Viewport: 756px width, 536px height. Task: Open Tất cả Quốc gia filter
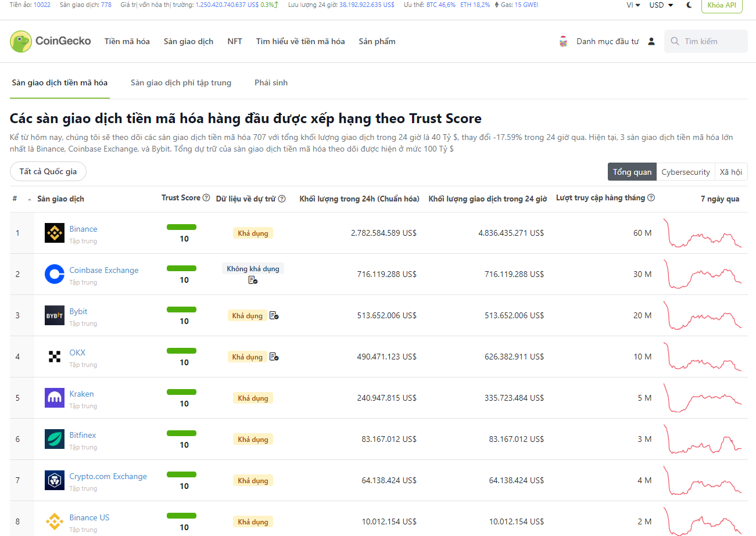coord(48,172)
